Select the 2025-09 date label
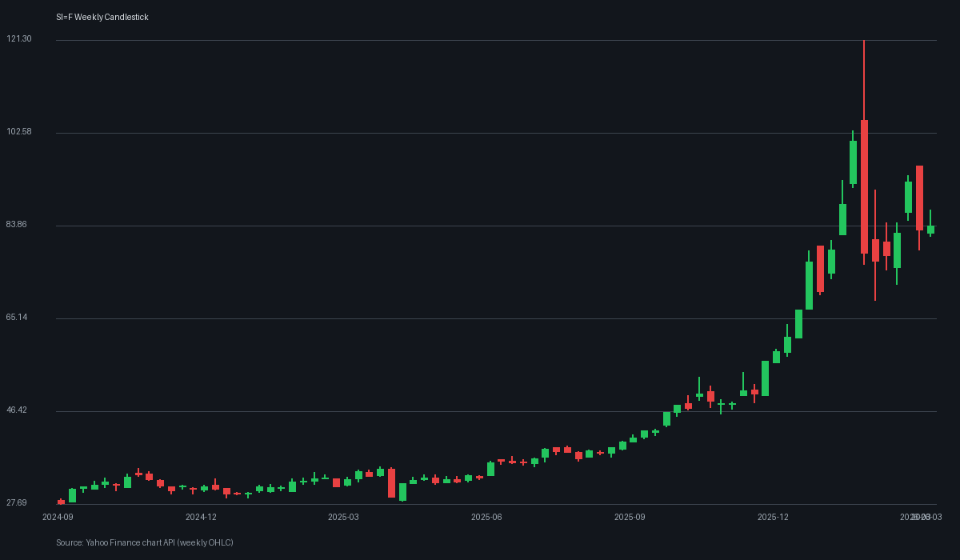 tap(630, 518)
